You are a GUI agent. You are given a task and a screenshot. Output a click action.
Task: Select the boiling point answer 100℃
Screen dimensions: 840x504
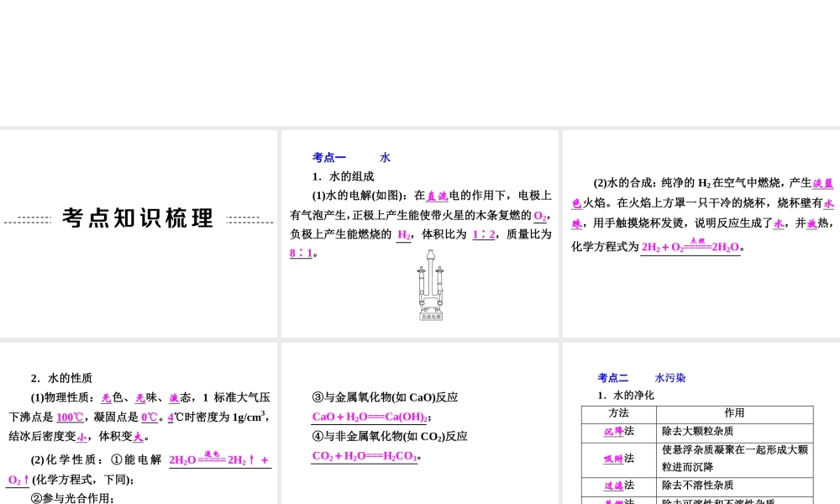pos(70,417)
